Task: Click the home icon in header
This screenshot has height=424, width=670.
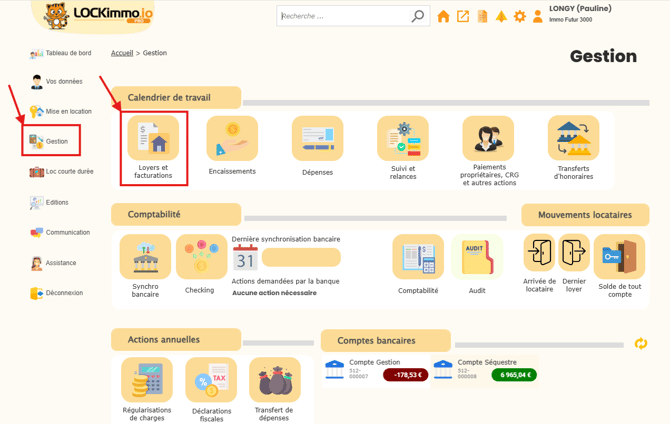Action: 443,16
